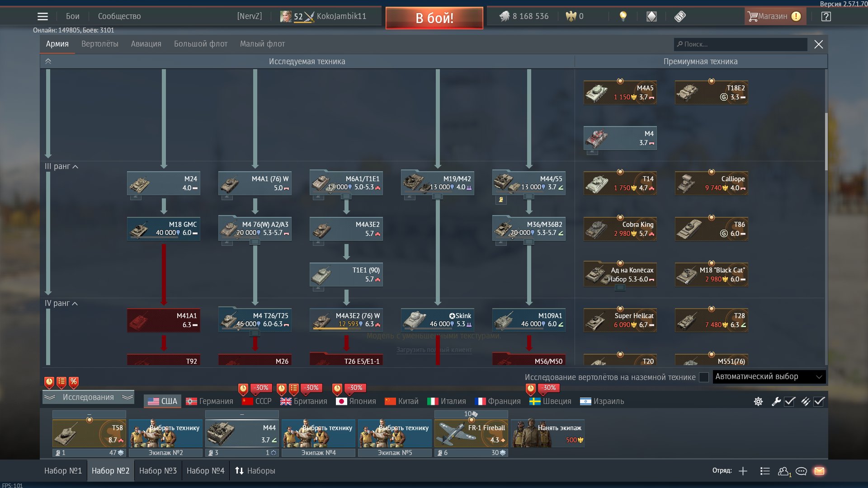Open the settings gear beside country tabs

(x=758, y=401)
